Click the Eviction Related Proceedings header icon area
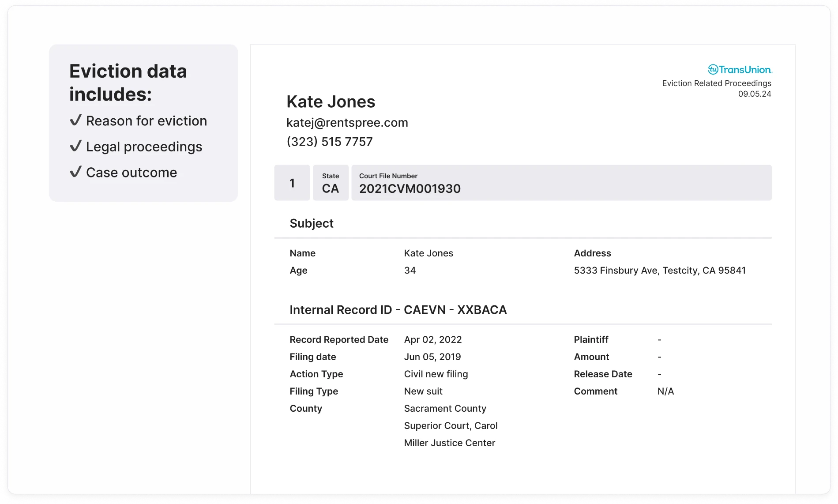The image size is (838, 504). [717, 83]
